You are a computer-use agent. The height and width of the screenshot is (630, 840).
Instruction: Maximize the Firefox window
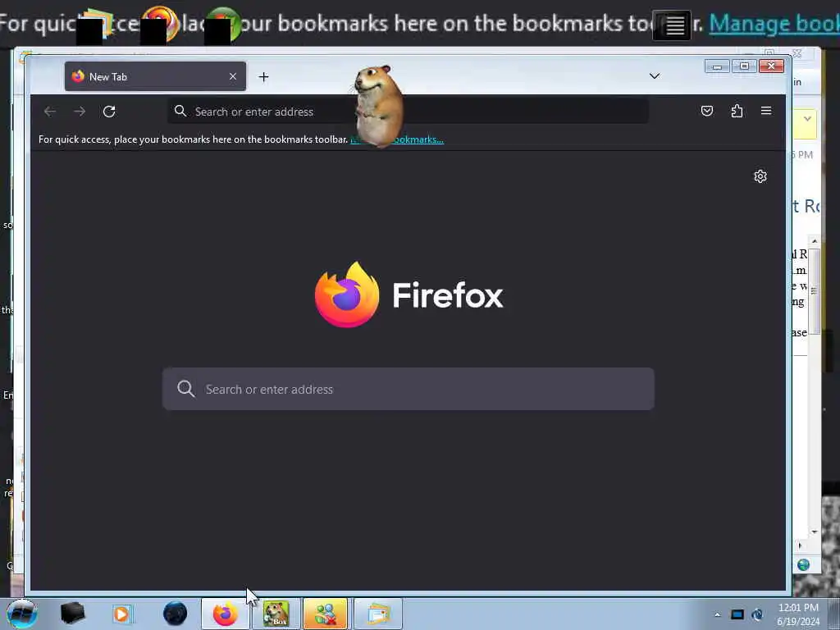coord(744,66)
